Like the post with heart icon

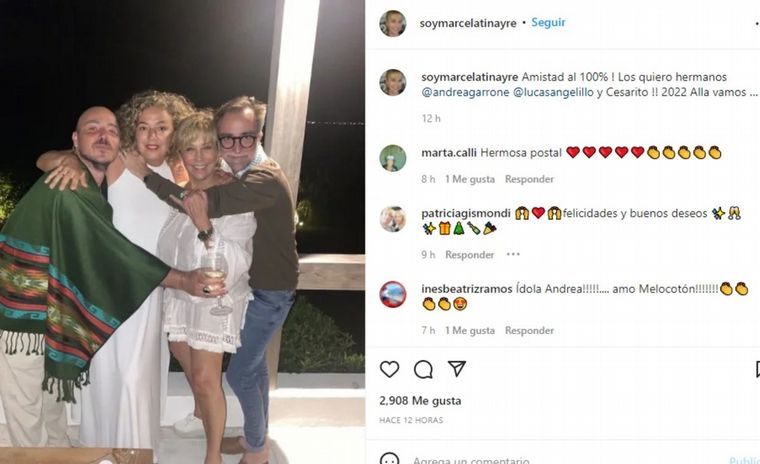[390, 369]
